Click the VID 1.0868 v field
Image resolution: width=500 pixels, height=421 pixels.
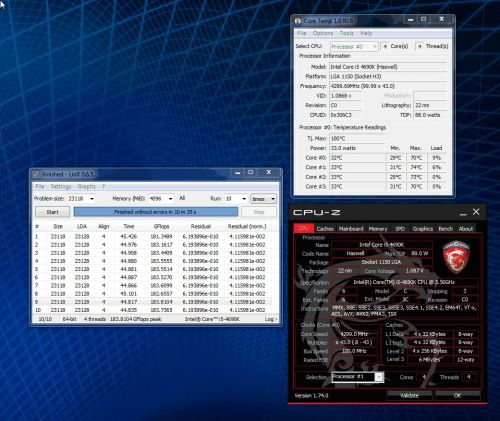click(346, 96)
